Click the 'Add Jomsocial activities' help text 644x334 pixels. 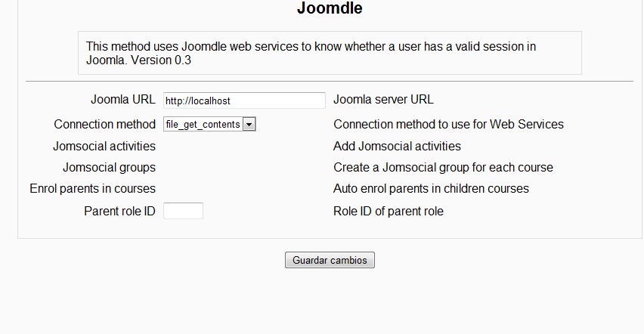[397, 146]
